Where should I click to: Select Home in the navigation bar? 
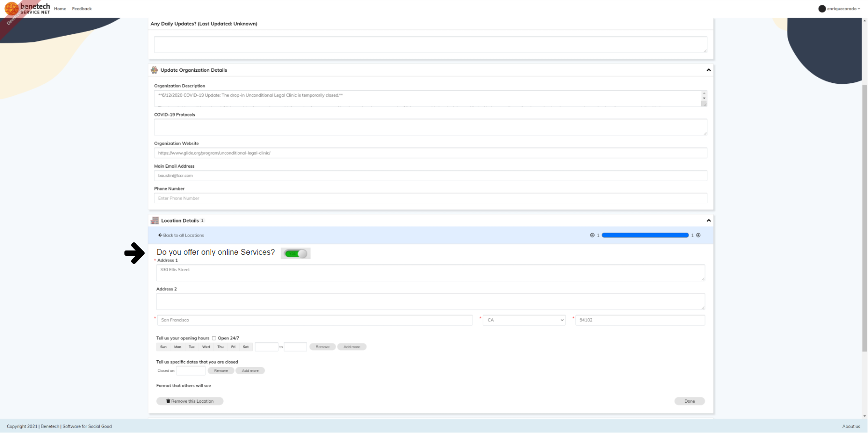60,8
